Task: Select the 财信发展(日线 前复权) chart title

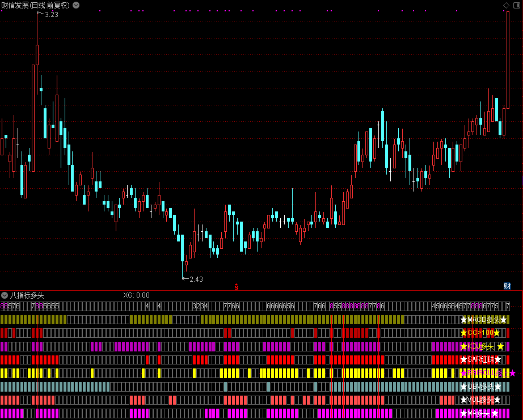Action: pos(36,5)
